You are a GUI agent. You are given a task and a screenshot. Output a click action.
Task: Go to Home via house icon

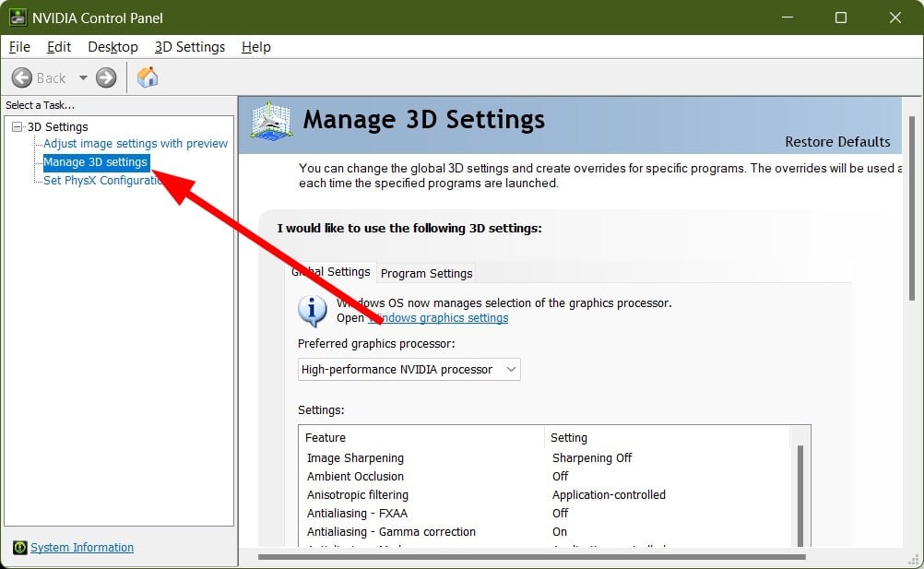tap(148, 77)
